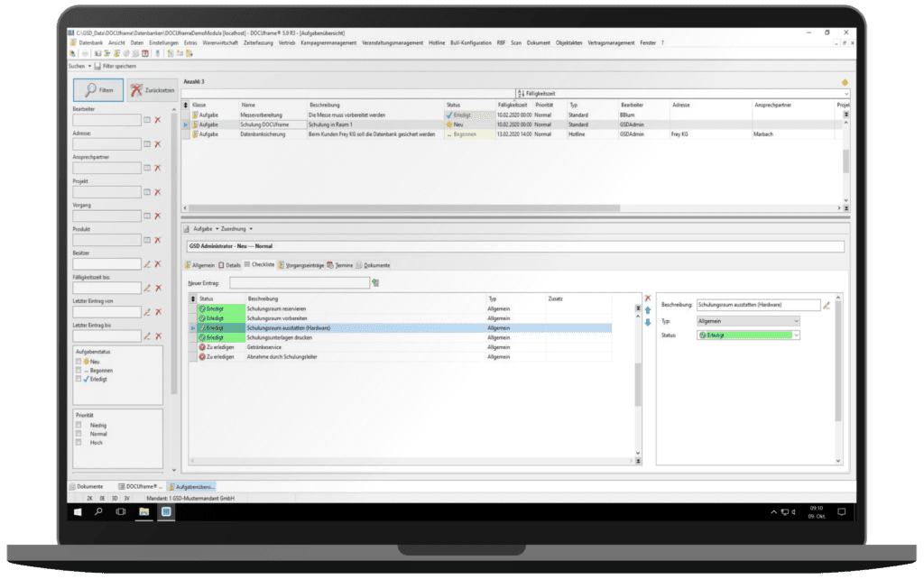Clear the Bearbeiter filter with red X

(x=158, y=120)
